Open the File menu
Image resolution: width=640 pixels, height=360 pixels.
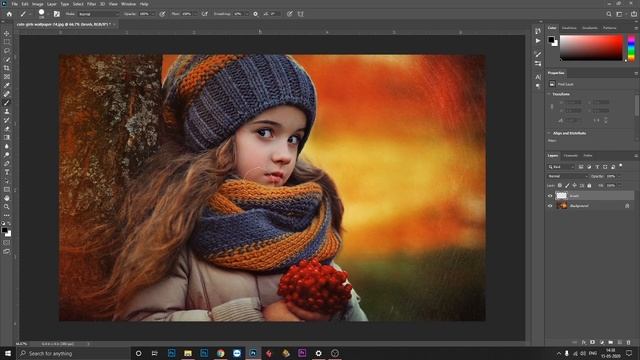pyautogui.click(x=15, y=4)
